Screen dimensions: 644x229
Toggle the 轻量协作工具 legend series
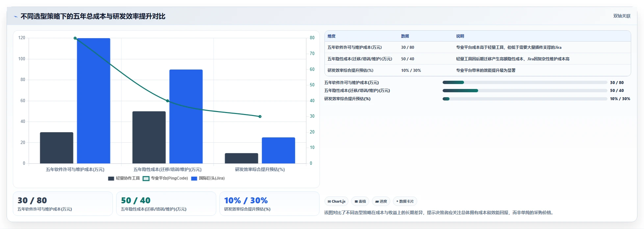coord(124,178)
